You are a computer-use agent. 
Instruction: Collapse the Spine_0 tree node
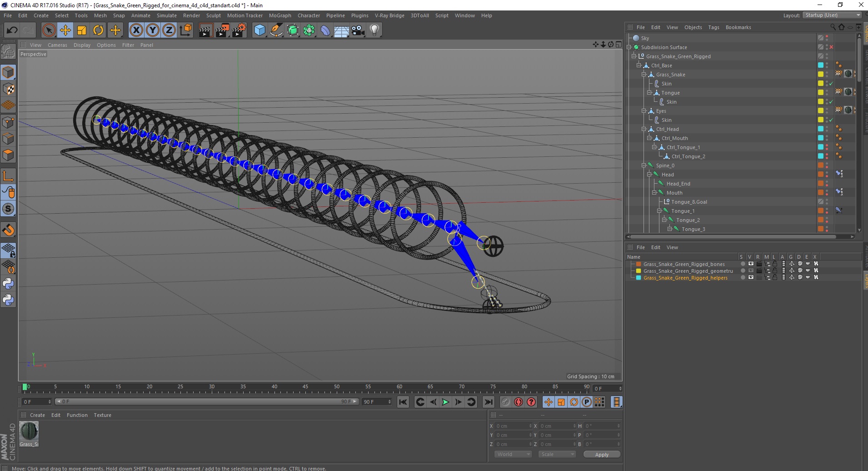[x=644, y=165]
